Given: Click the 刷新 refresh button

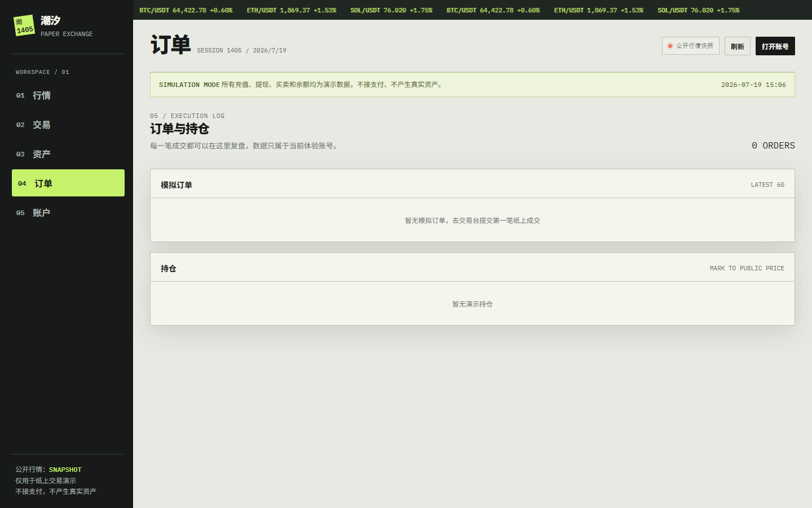Looking at the screenshot, I should pos(737,46).
